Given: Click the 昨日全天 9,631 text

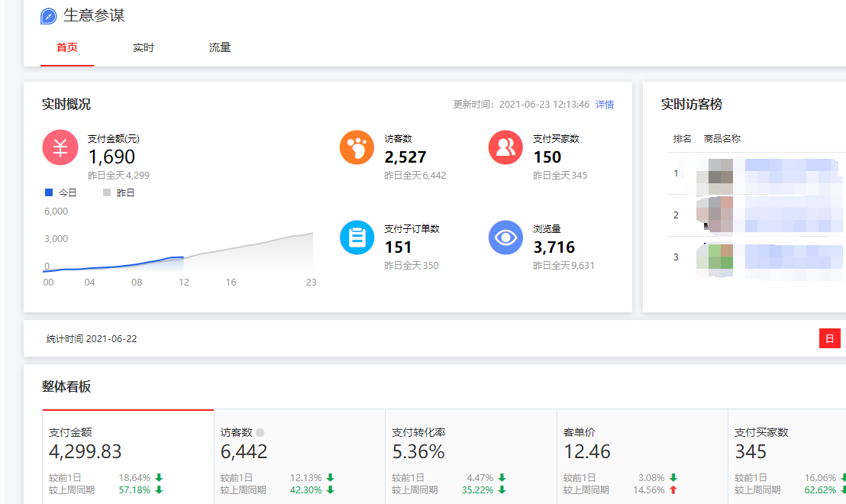Looking at the screenshot, I should tap(563, 266).
